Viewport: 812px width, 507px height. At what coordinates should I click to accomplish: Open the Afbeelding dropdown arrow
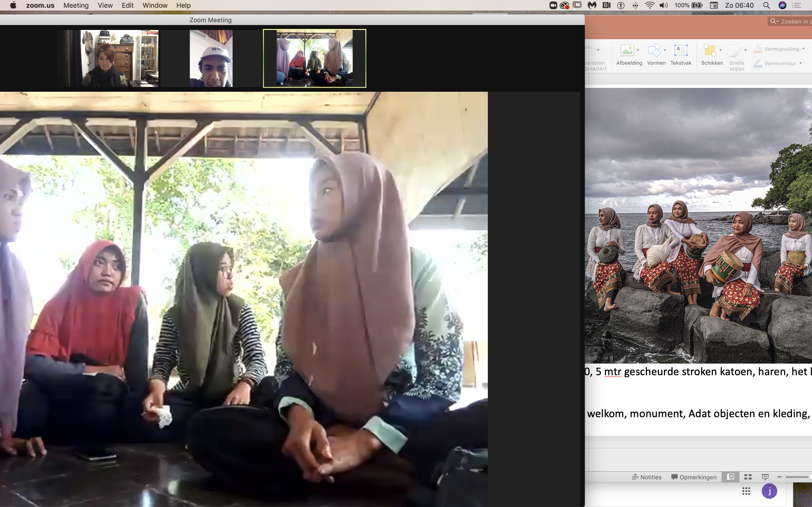pos(638,50)
